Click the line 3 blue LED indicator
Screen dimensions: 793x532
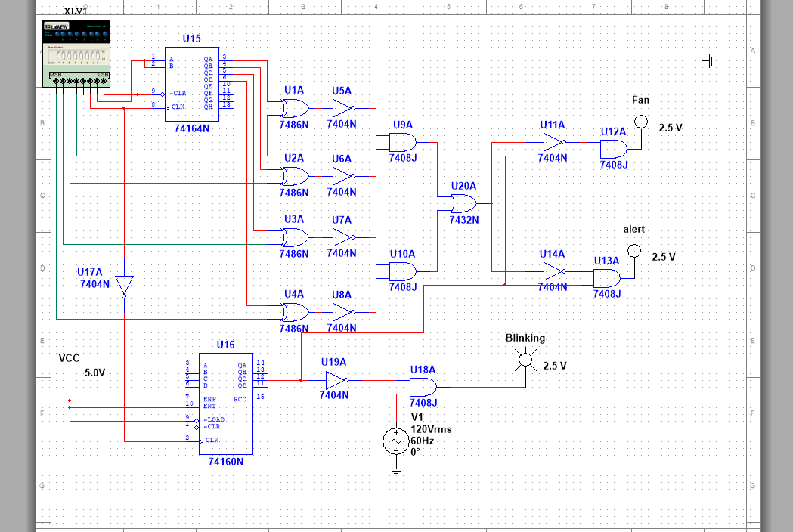(x=83, y=33)
